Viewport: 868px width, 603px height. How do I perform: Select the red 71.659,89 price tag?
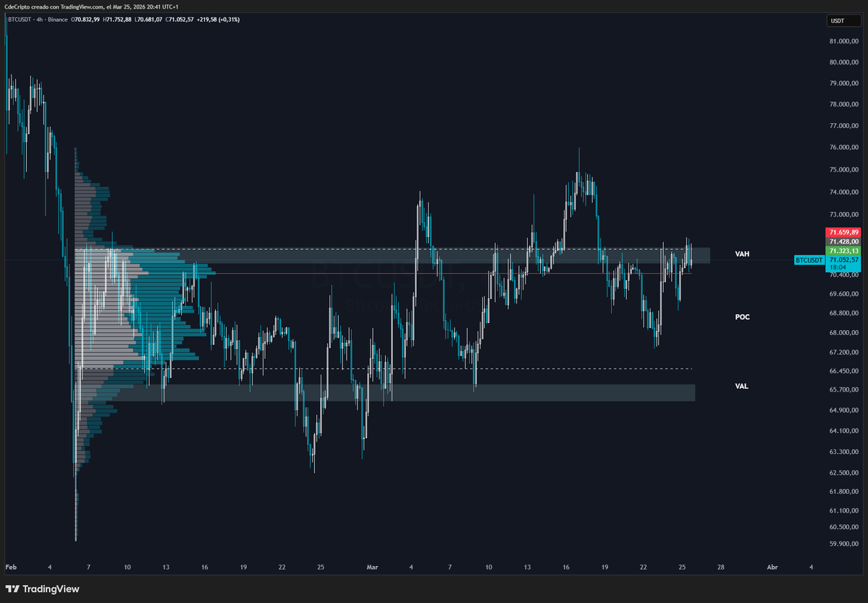(843, 232)
